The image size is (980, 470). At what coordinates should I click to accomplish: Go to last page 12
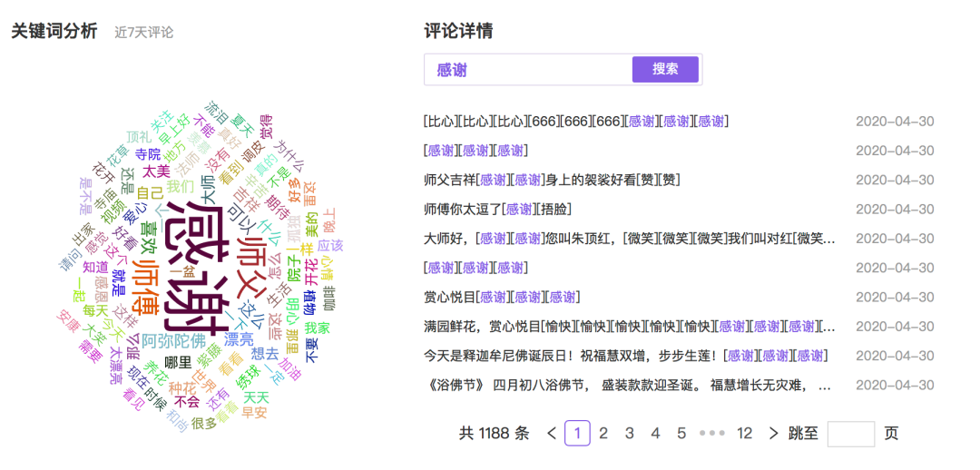[745, 434]
